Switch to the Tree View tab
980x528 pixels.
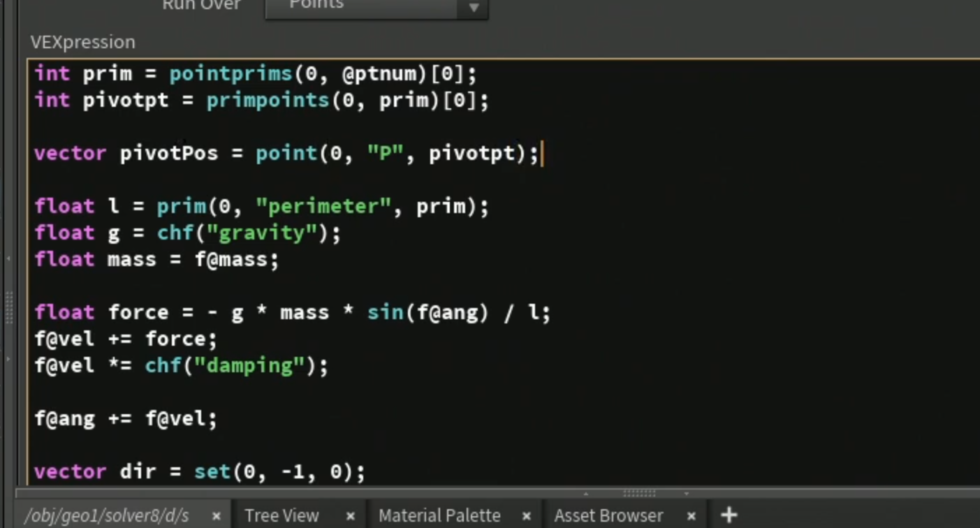tap(281, 516)
